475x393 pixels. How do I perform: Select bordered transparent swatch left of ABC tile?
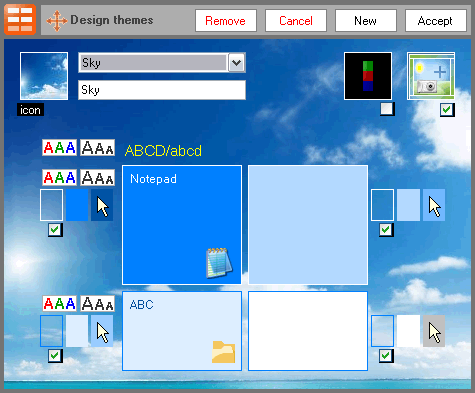click(x=51, y=331)
